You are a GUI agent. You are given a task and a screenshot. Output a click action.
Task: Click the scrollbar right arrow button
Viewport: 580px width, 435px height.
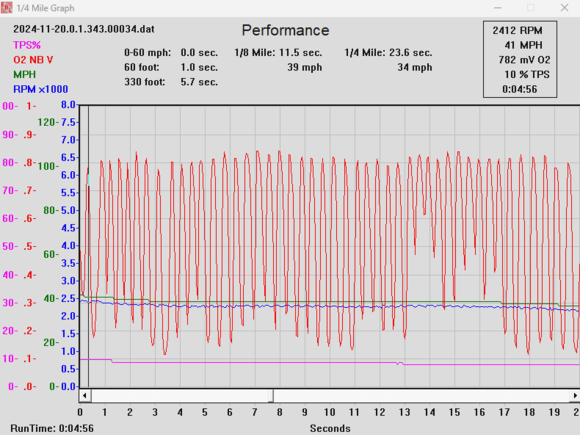click(575, 395)
